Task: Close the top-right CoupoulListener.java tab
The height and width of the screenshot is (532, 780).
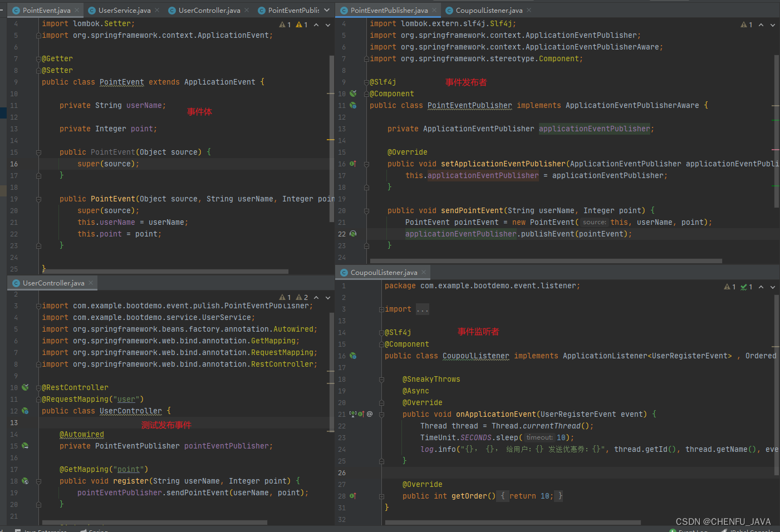Action: (529, 10)
